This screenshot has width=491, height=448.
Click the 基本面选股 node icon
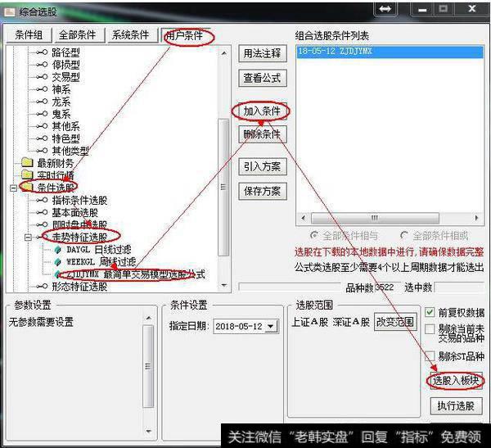42,213
